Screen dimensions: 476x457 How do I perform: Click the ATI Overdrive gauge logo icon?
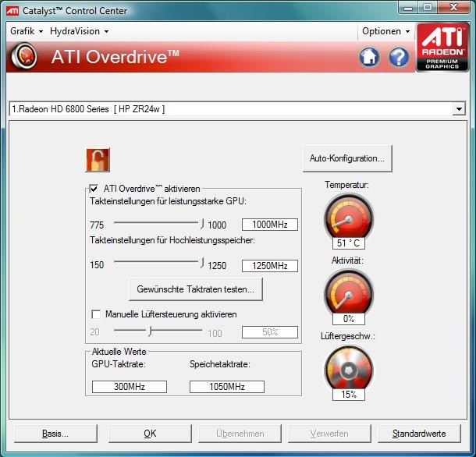24,56
